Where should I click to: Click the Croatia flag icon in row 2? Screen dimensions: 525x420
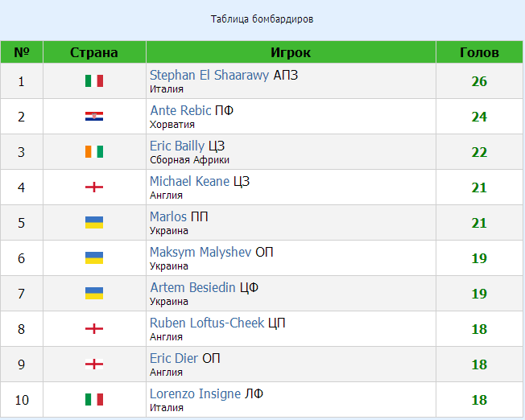coord(94,117)
